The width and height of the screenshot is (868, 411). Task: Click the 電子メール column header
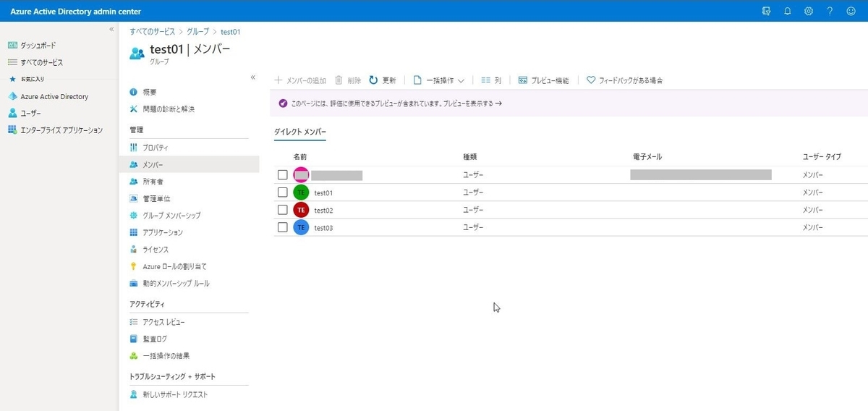pyautogui.click(x=647, y=156)
